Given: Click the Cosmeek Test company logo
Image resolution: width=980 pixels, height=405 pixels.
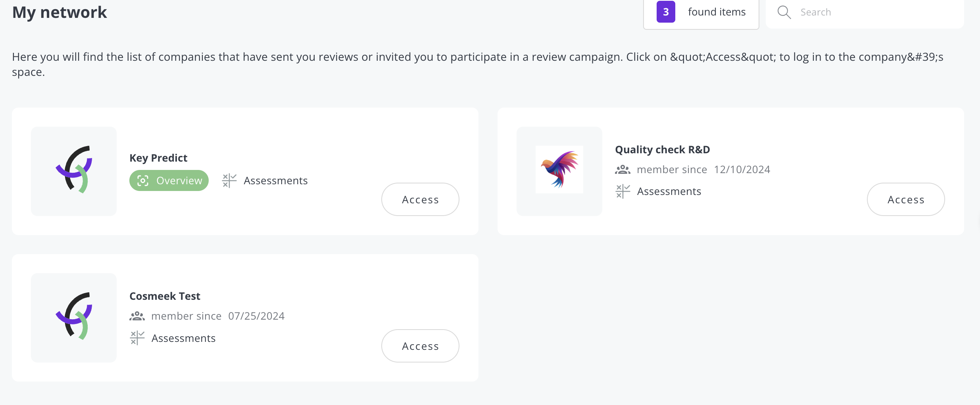Looking at the screenshot, I should 74,316.
